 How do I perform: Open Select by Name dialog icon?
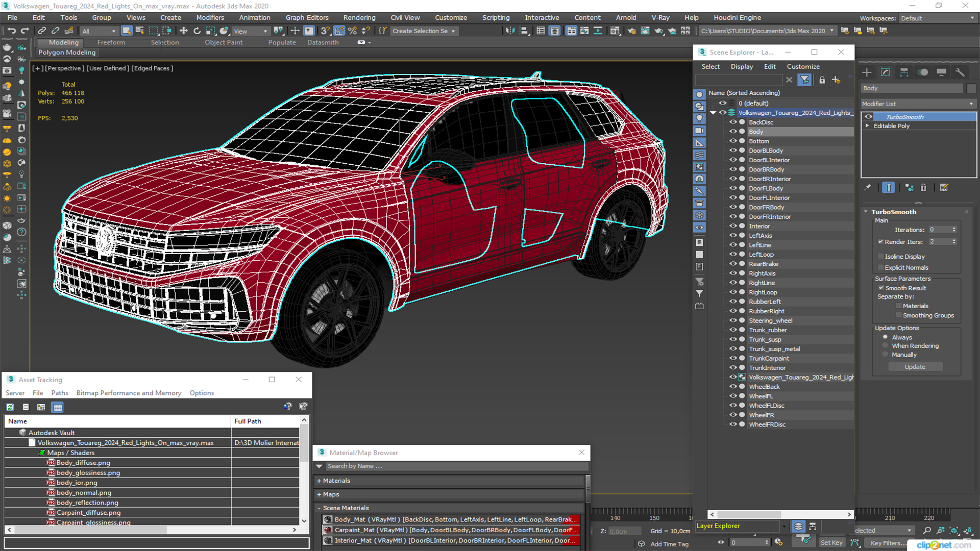(140, 31)
